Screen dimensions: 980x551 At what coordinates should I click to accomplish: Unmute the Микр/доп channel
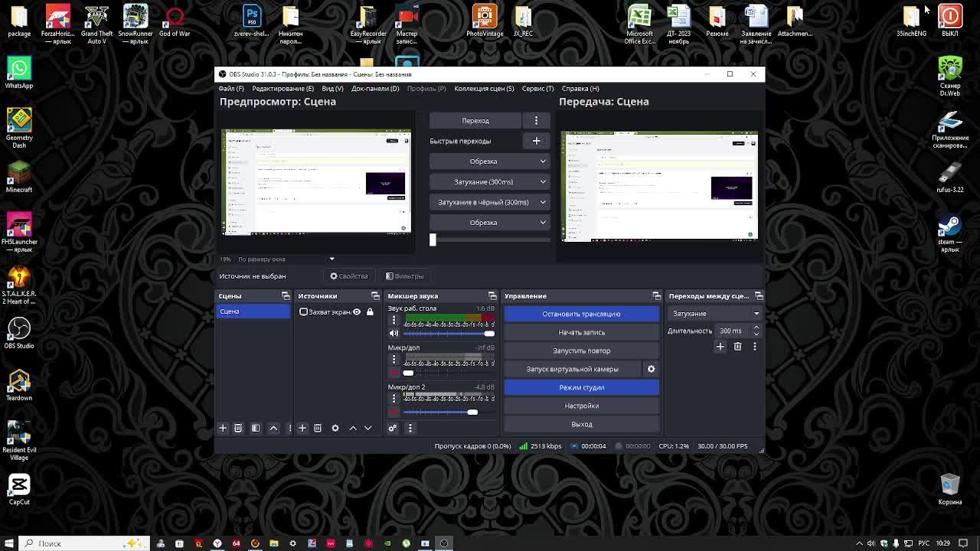[394, 373]
